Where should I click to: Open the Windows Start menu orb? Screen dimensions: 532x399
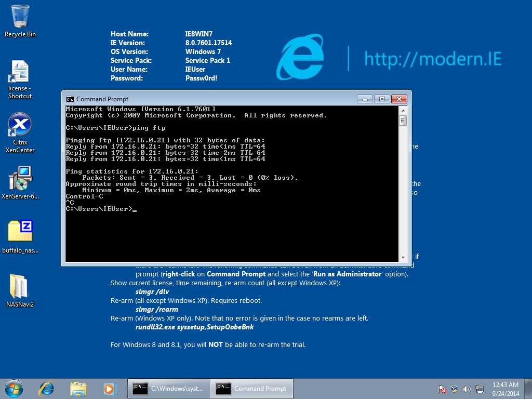tap(14, 389)
